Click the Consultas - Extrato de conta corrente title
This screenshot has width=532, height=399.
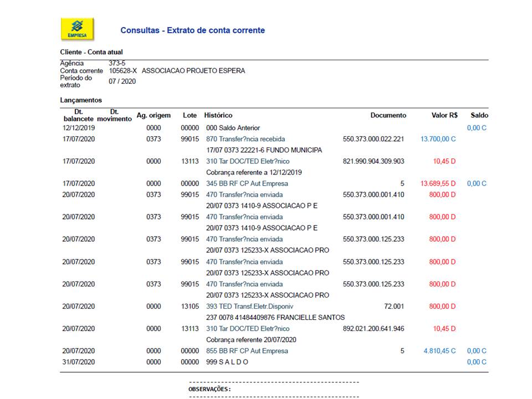tap(192, 30)
